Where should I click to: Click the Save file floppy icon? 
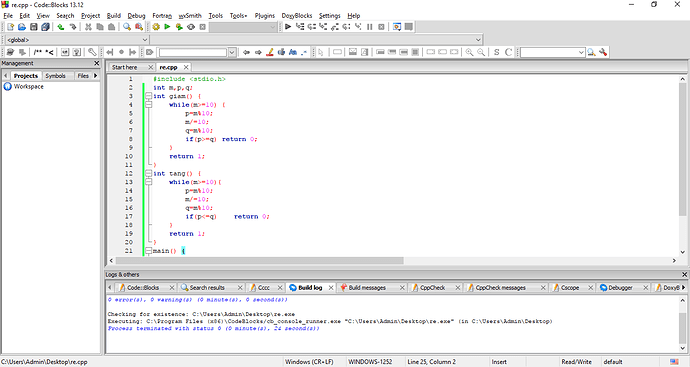(x=33, y=27)
